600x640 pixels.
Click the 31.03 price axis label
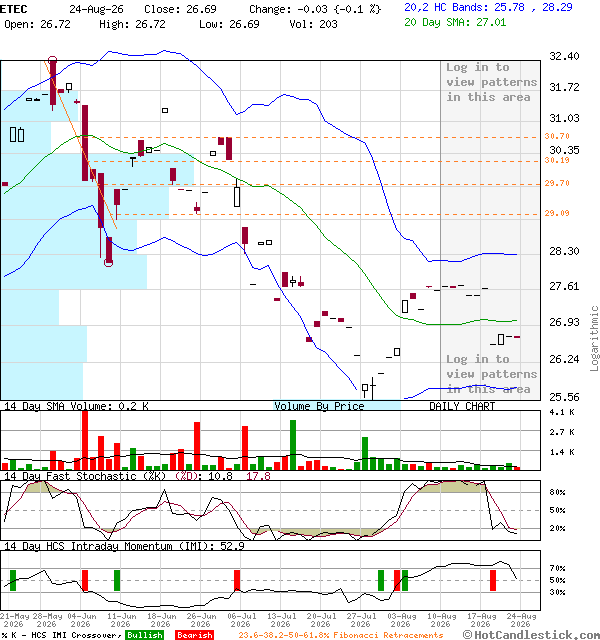[x=564, y=118]
